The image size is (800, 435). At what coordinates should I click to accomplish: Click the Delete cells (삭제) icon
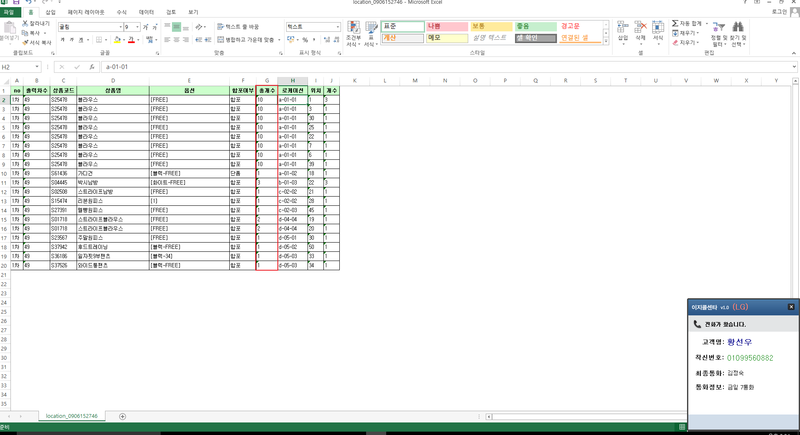click(641, 28)
